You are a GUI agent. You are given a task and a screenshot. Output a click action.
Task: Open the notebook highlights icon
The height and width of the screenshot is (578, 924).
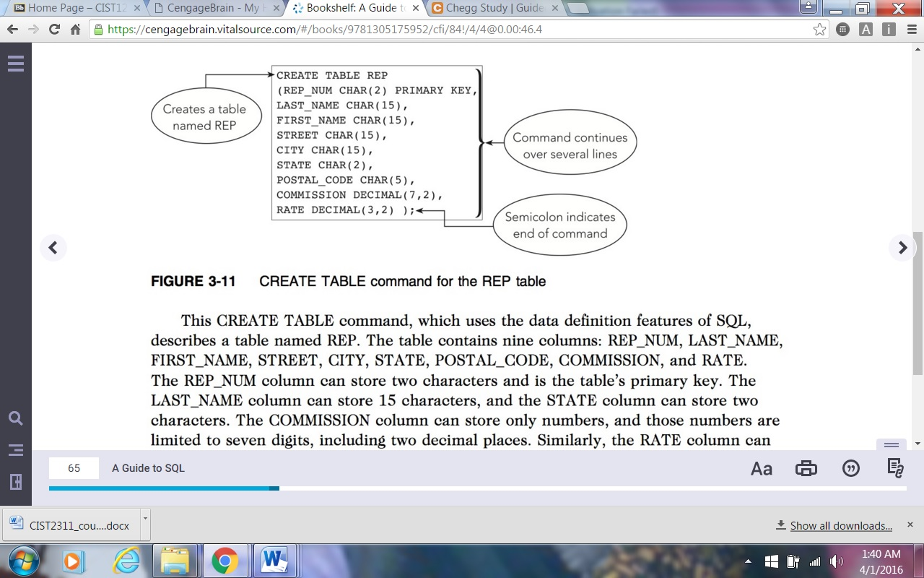(895, 468)
